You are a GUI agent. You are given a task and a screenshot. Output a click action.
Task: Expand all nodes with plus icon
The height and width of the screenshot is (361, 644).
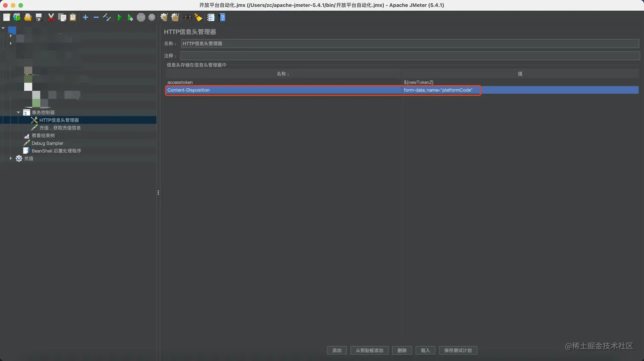click(85, 17)
